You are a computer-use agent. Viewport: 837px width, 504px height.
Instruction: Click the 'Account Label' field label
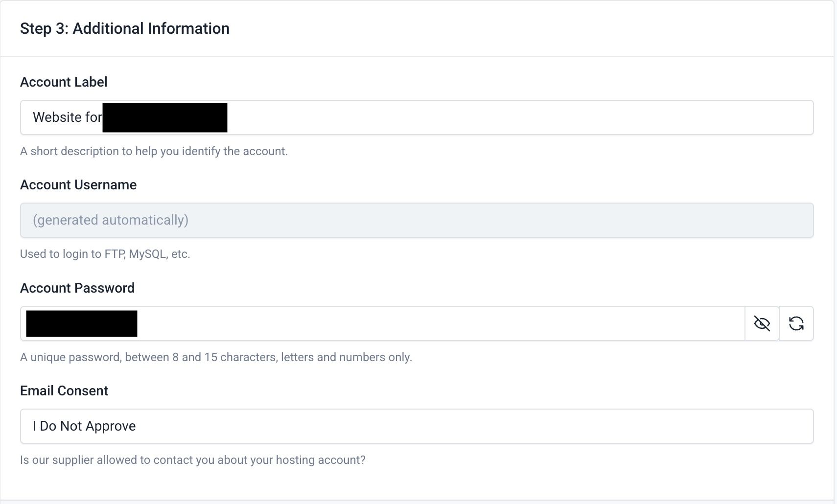[x=64, y=82]
